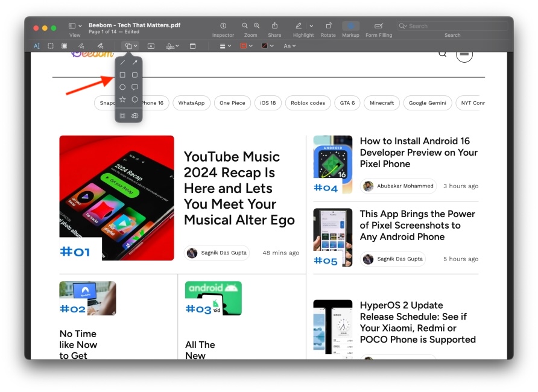538x392 pixels.
Task: Open the Shapes tool menu
Action: click(131, 46)
